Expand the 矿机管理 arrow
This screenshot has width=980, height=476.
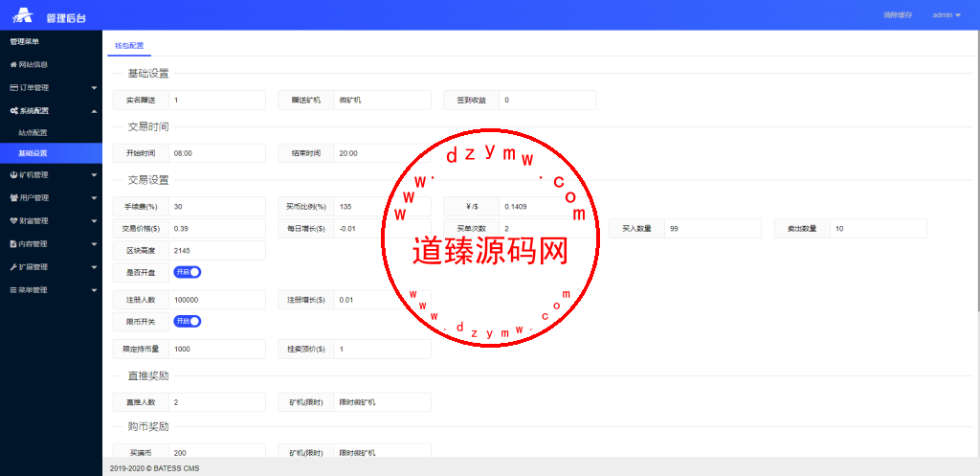pyautogui.click(x=94, y=175)
